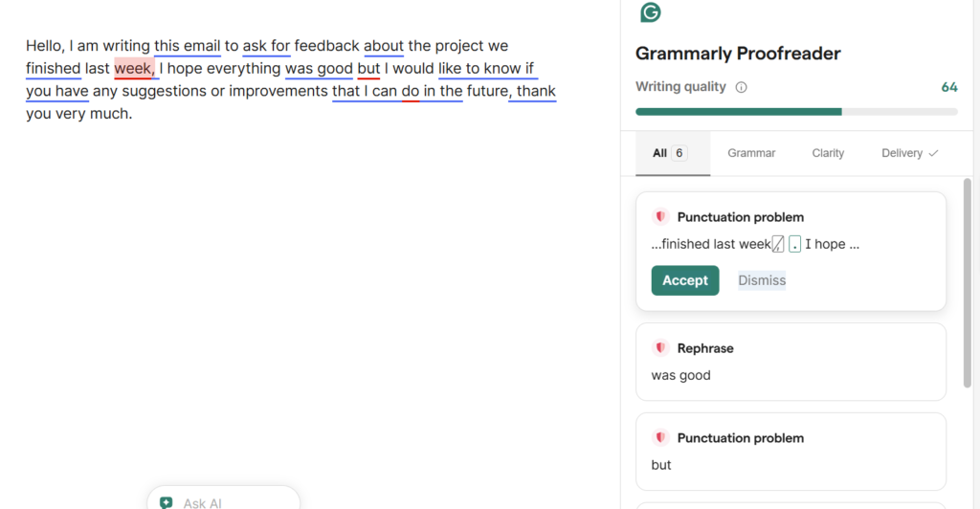This screenshot has height=509, width=980.
Task: Click the shield icon on the first Punctuation problem card
Action: 660,217
